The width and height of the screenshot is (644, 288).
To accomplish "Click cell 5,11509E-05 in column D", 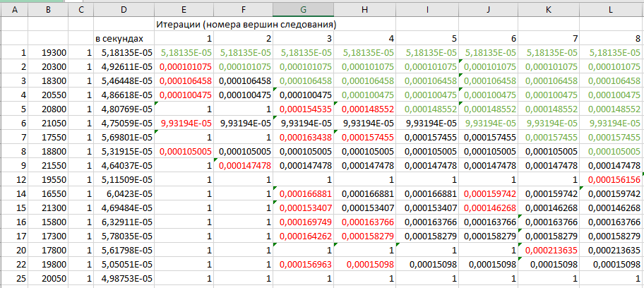I will click(x=124, y=179).
